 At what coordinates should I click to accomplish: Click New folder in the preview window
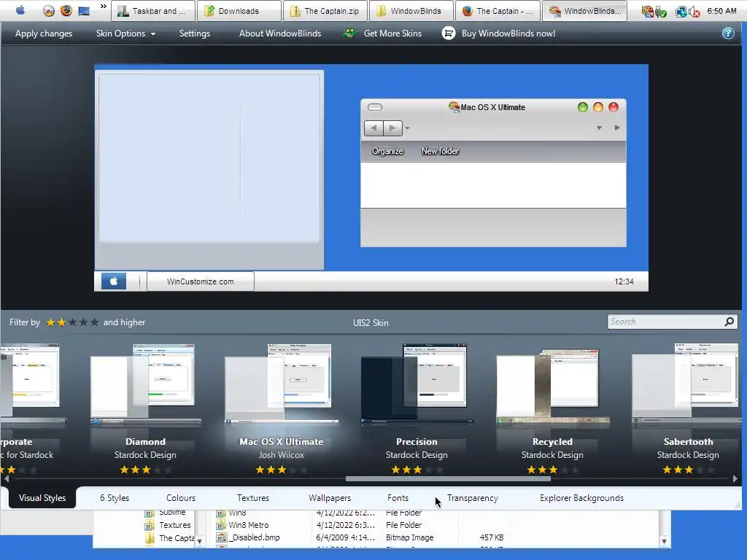[440, 151]
